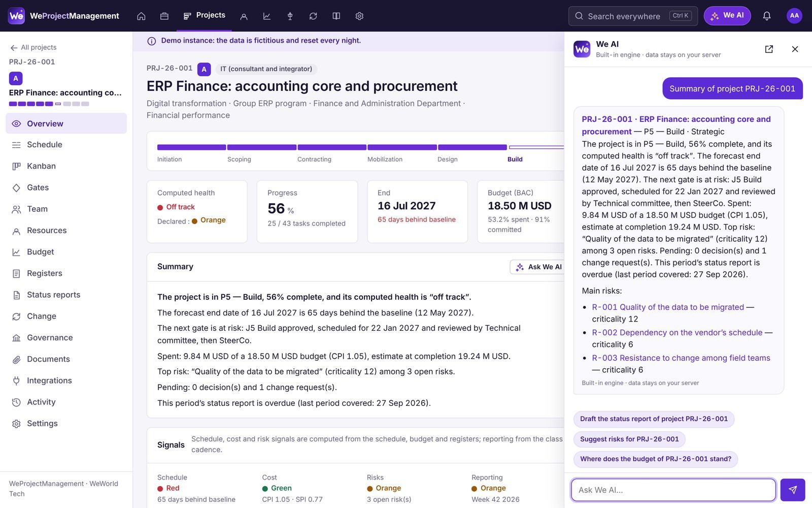Click the demo instance info icon
812x508 pixels.
click(x=151, y=41)
